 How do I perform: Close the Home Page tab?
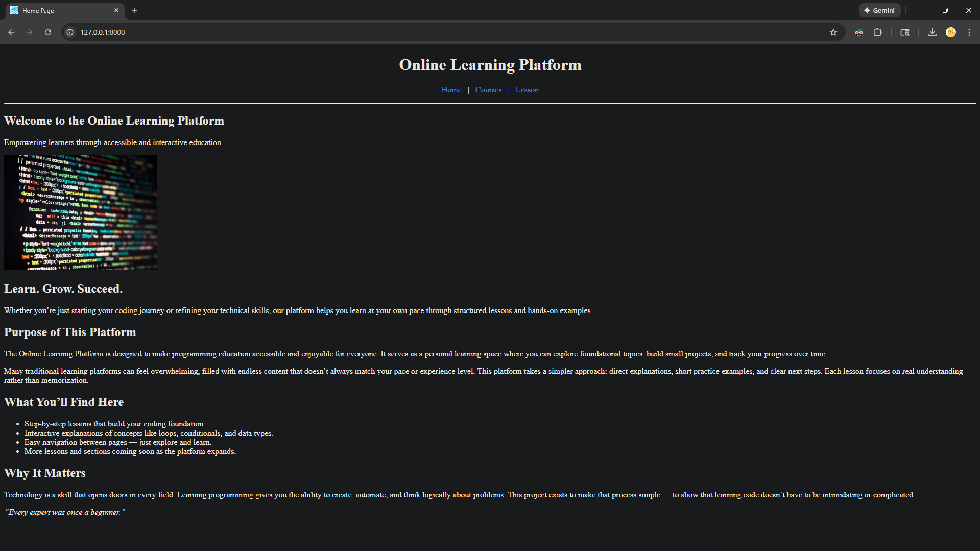point(116,10)
